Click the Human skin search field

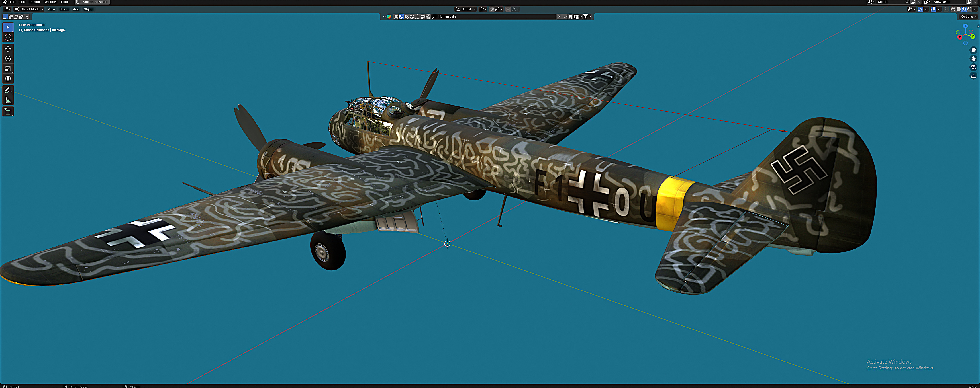click(494, 17)
